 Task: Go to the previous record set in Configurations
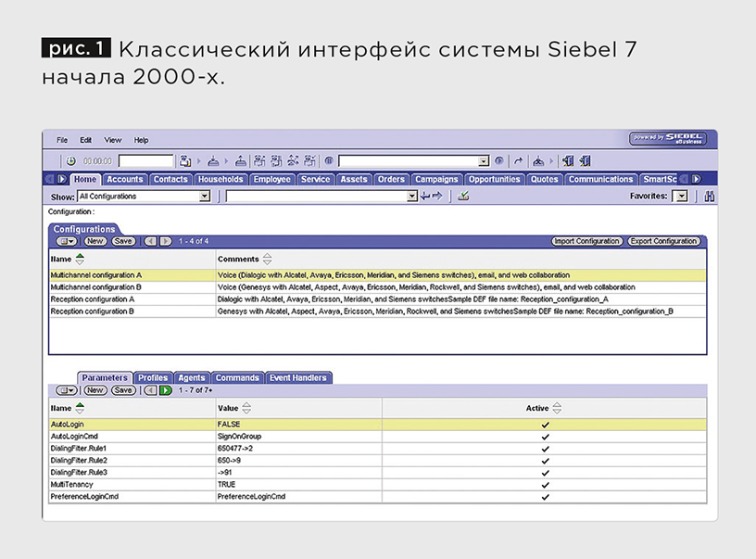[150, 241]
